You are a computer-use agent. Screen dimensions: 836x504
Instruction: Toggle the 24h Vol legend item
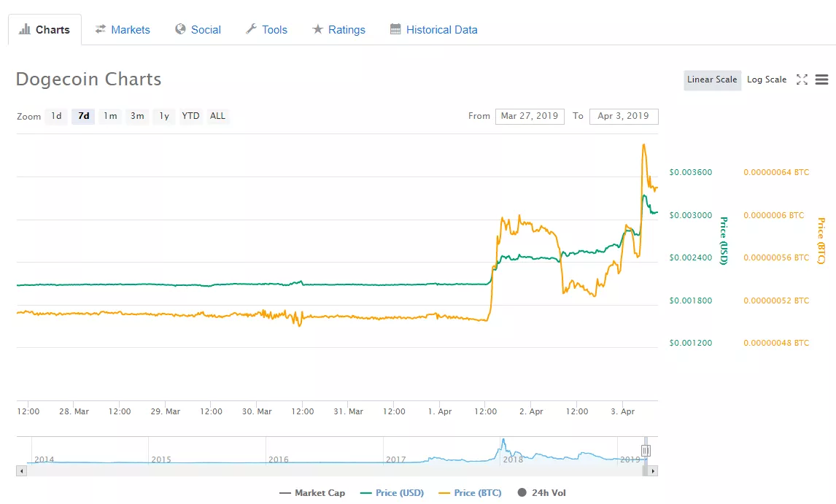[541, 493]
